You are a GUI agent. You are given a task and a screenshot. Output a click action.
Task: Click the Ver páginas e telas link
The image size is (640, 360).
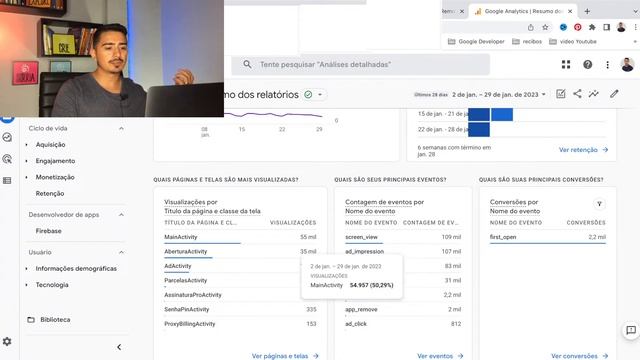coord(285,356)
